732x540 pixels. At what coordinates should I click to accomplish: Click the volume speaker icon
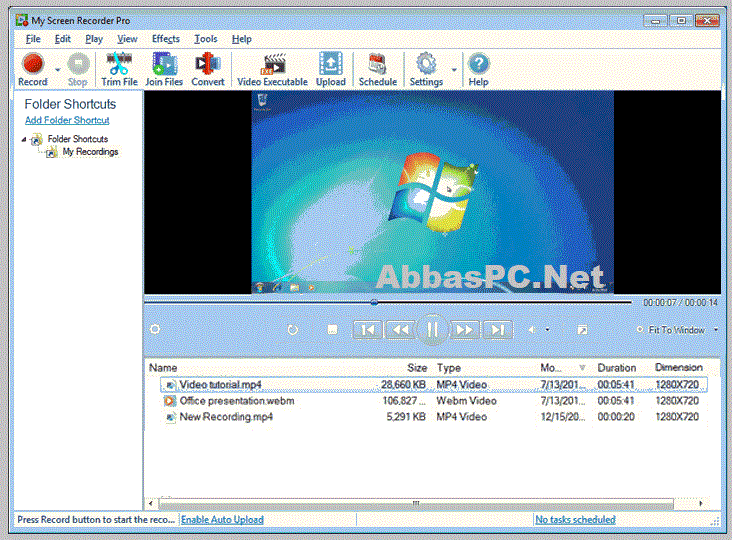click(532, 330)
